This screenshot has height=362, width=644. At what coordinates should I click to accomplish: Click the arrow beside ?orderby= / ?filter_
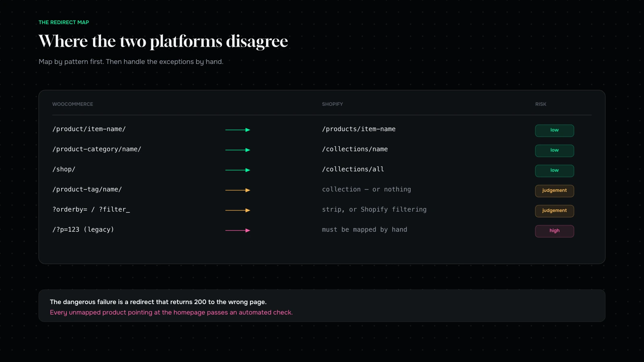[238, 210]
